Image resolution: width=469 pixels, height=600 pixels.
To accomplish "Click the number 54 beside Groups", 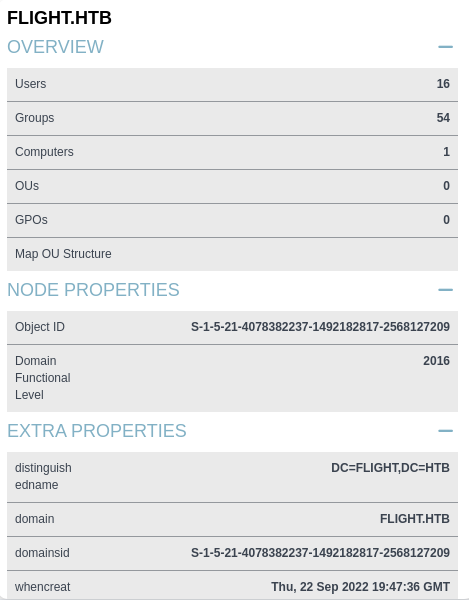I will click(x=443, y=118).
